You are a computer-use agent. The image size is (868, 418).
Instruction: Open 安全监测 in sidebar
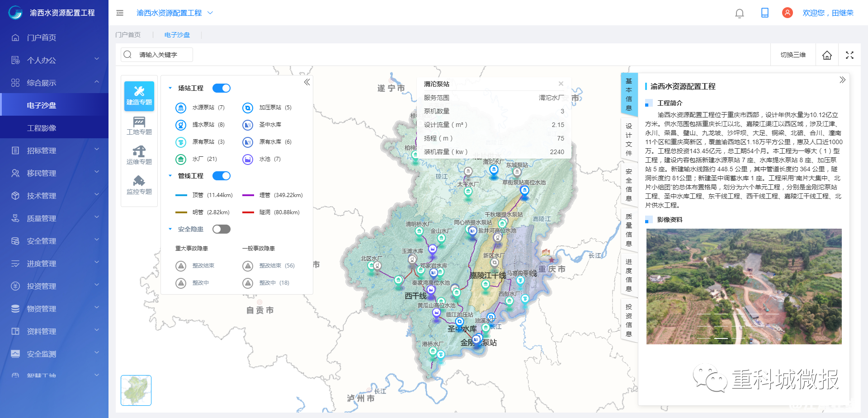tap(54, 354)
